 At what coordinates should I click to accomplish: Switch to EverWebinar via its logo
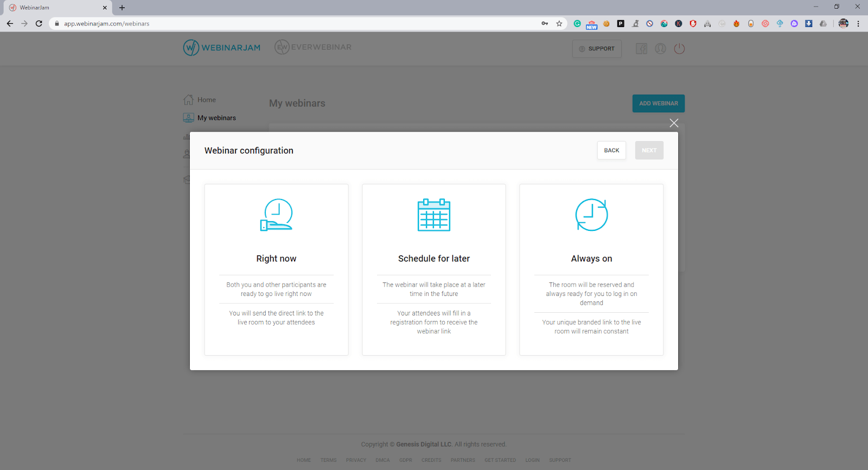[313, 47]
